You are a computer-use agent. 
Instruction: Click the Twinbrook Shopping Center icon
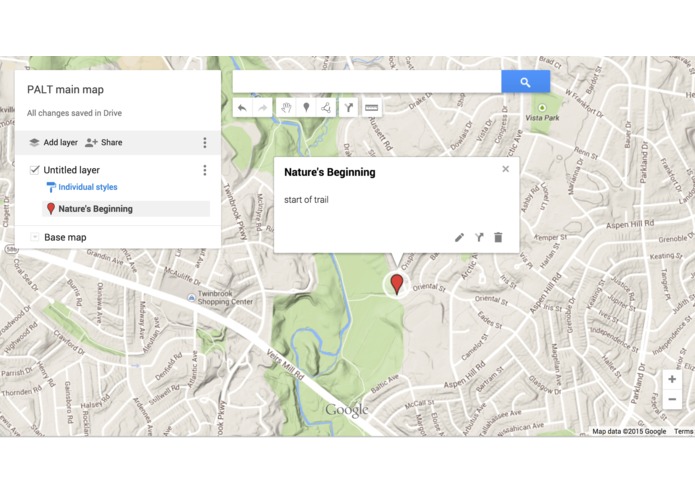pyautogui.click(x=191, y=298)
